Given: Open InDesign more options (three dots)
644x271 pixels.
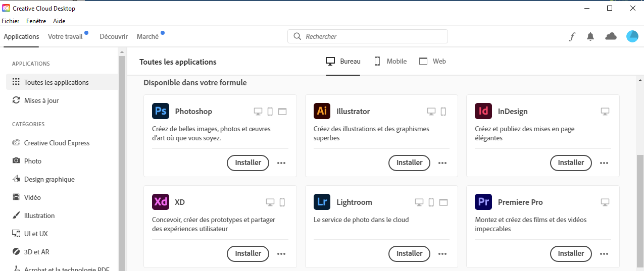Looking at the screenshot, I should click(x=604, y=163).
